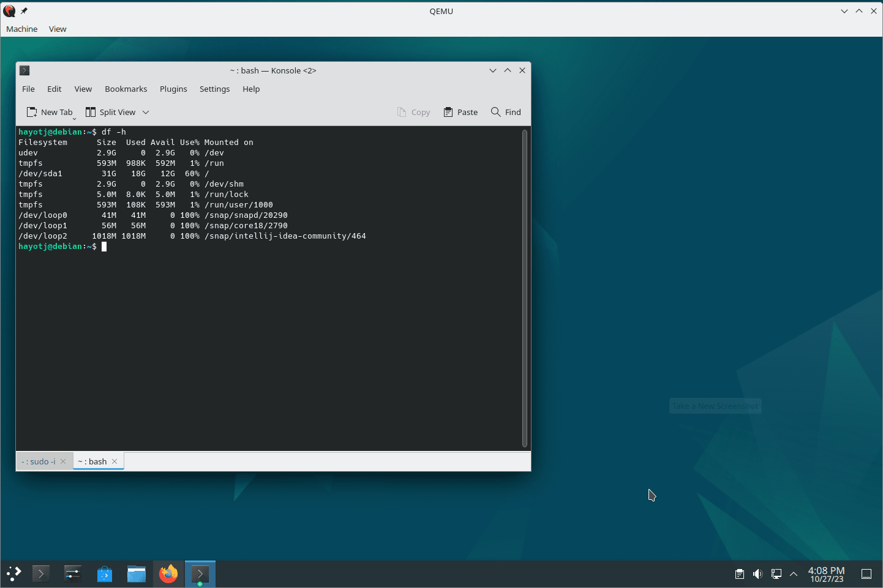Open the volume control tray icon
883x588 pixels.
click(x=757, y=574)
